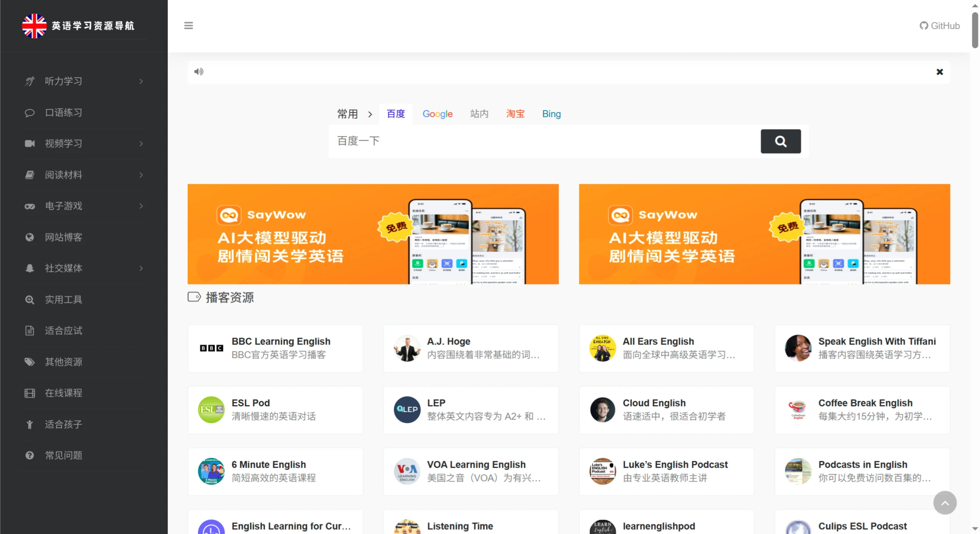Select the Bing search tab
The height and width of the screenshot is (534, 980).
[551, 114]
